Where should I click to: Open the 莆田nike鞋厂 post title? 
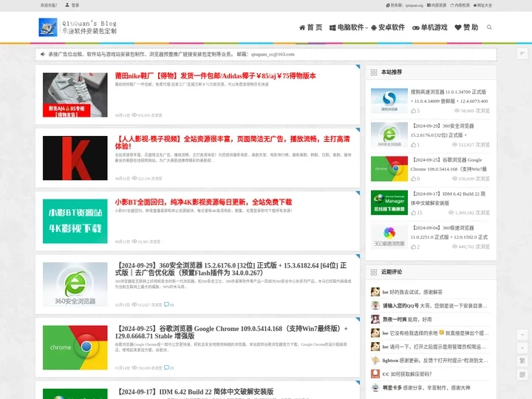[216, 75]
